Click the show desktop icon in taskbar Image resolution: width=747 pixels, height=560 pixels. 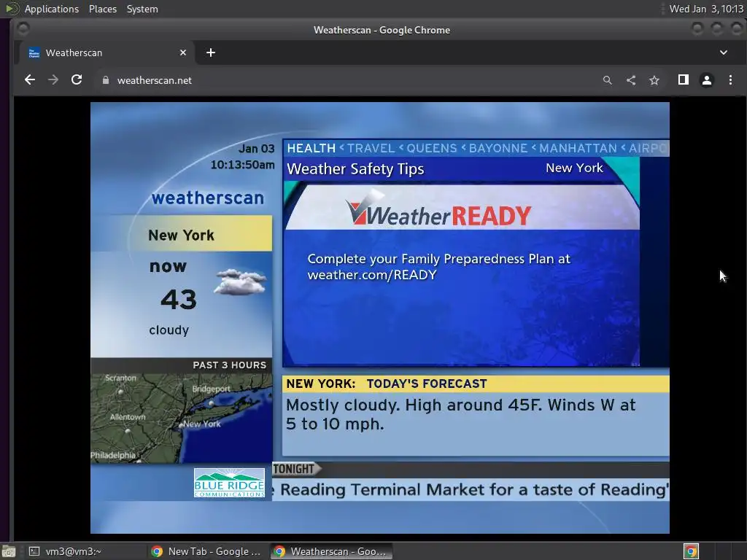pos(9,551)
